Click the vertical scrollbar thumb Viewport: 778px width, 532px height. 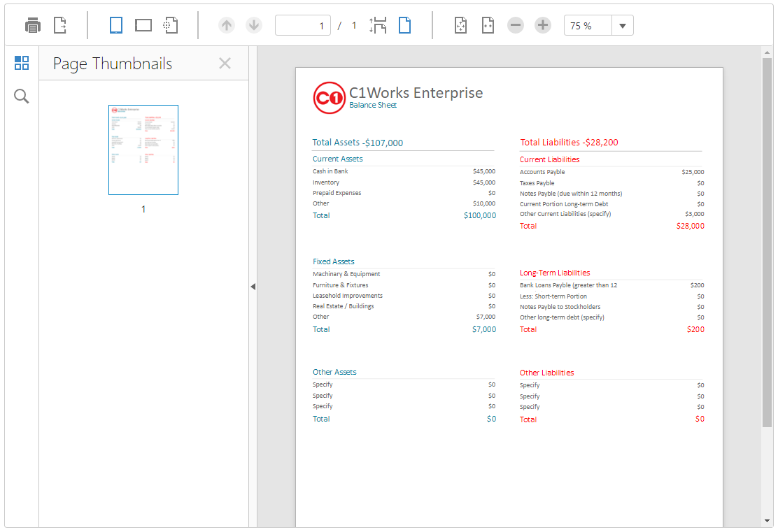[x=767, y=242]
